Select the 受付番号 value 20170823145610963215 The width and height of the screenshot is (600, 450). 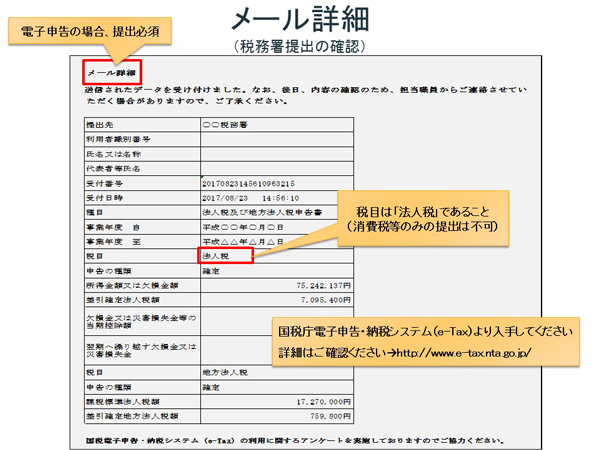pyautogui.click(x=248, y=184)
